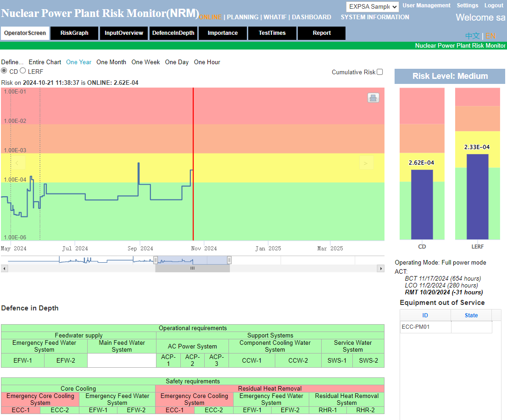Image resolution: width=507 pixels, height=420 pixels.
Task: Select the CD radio button
Action: point(4,72)
